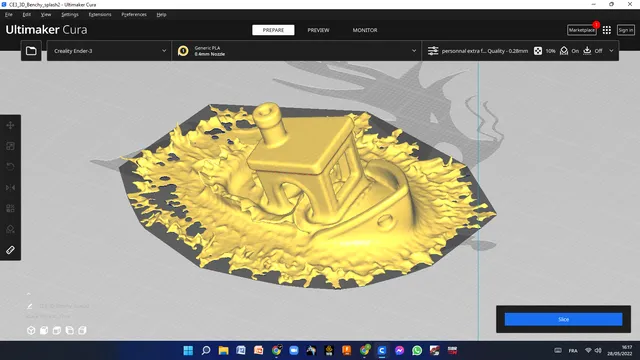
Task: Open PowerPoint from taskbar
Action: coord(259,350)
